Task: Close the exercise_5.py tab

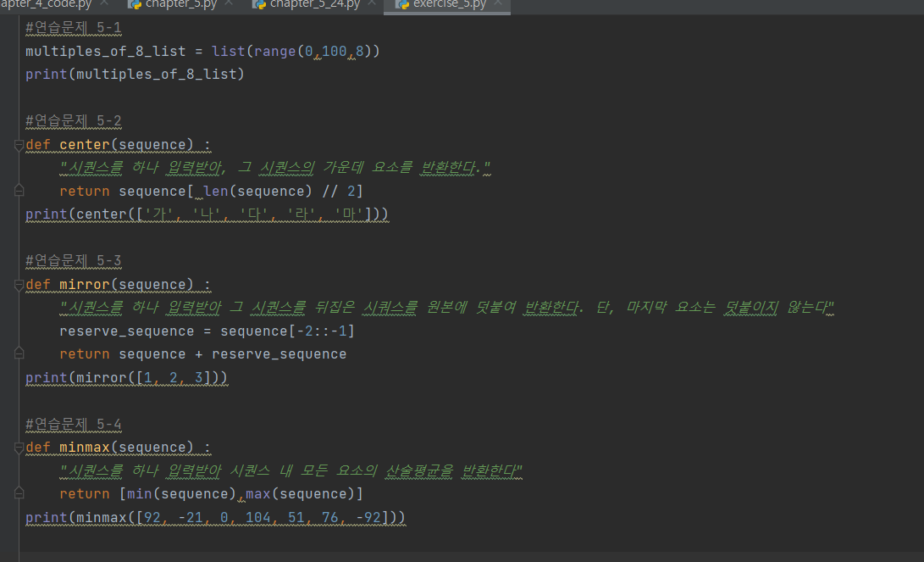Action: pos(498,3)
